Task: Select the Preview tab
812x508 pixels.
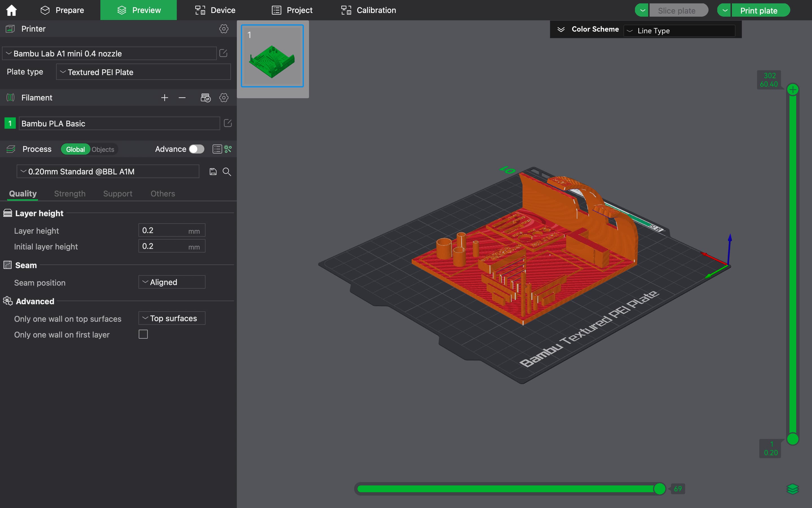Action: (139, 10)
